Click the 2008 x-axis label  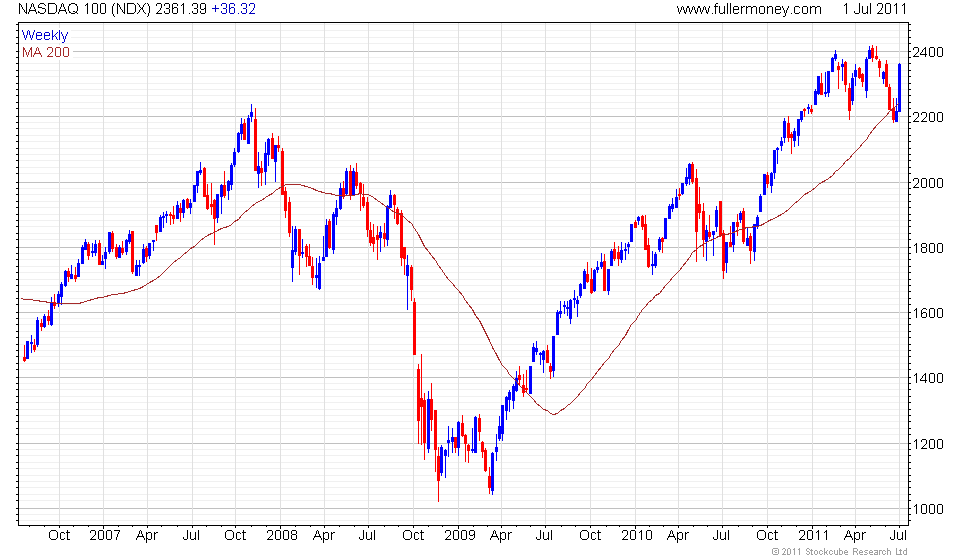tap(282, 536)
